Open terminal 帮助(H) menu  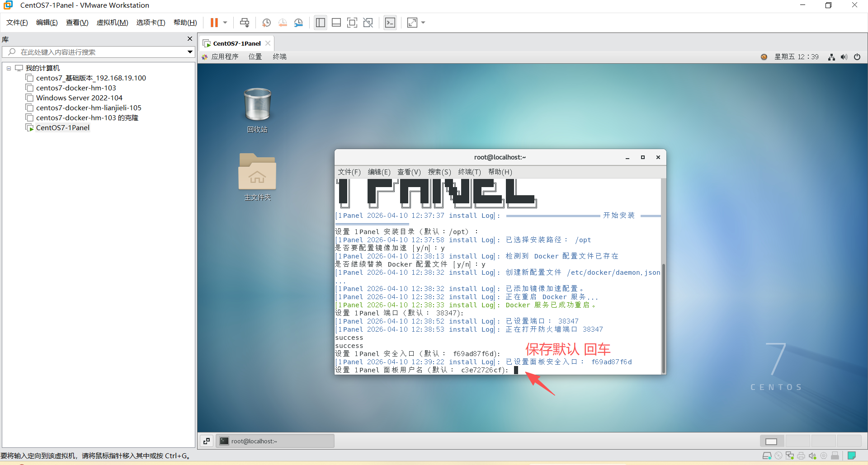500,172
